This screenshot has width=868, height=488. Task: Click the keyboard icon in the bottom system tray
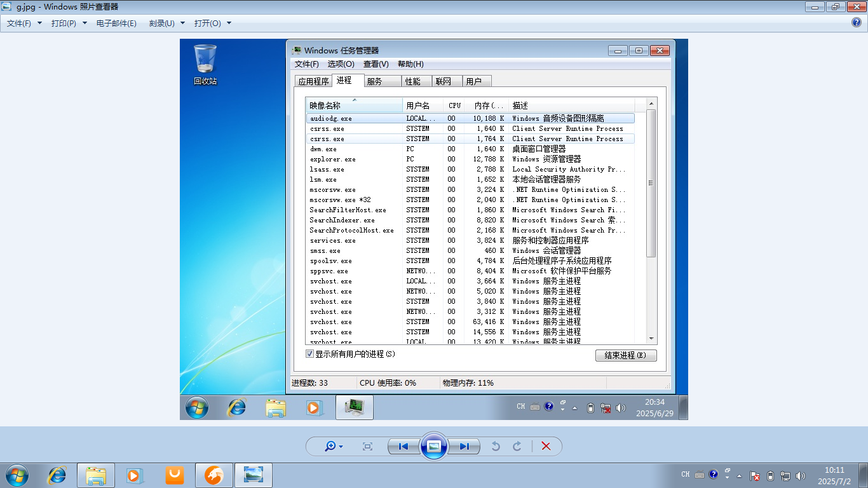[700, 475]
